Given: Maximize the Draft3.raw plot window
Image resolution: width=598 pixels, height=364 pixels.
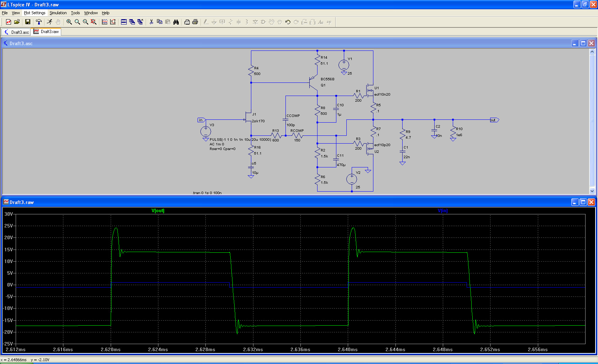Looking at the screenshot, I should [x=583, y=202].
